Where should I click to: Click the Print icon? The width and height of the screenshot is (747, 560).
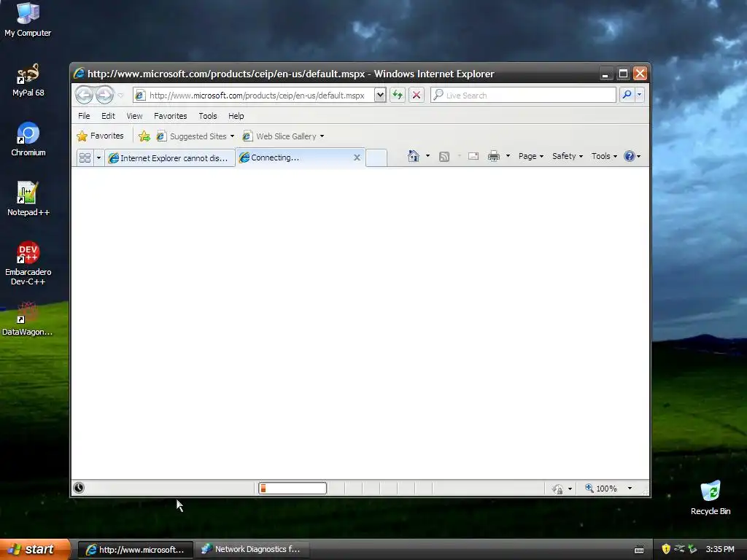494,156
